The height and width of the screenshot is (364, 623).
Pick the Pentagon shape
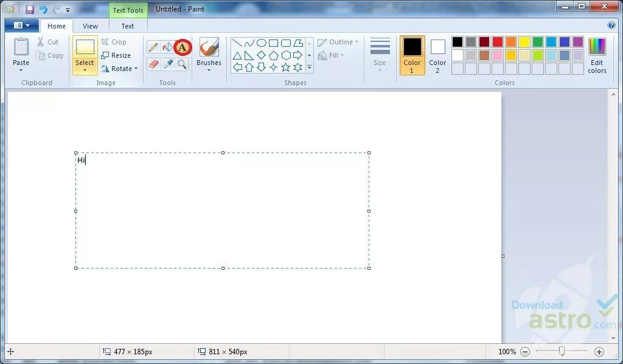273,55
